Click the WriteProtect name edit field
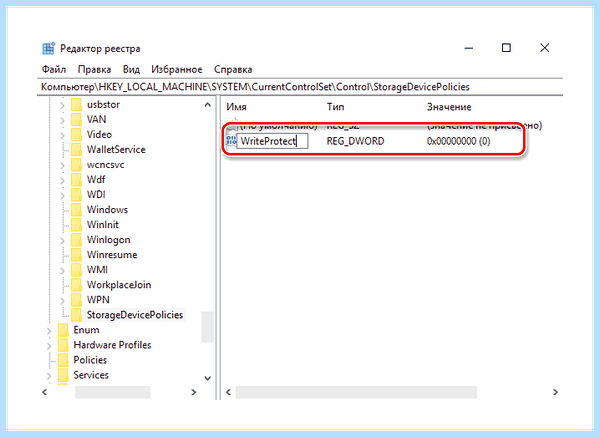This screenshot has height=437, width=600. [x=272, y=141]
